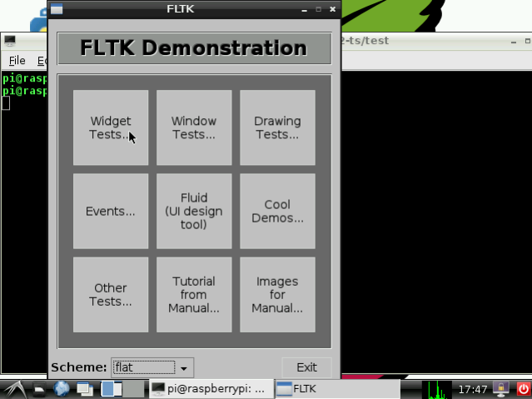The width and height of the screenshot is (532, 399).
Task: Minimize the FLTK window
Action: pyautogui.click(x=305, y=9)
